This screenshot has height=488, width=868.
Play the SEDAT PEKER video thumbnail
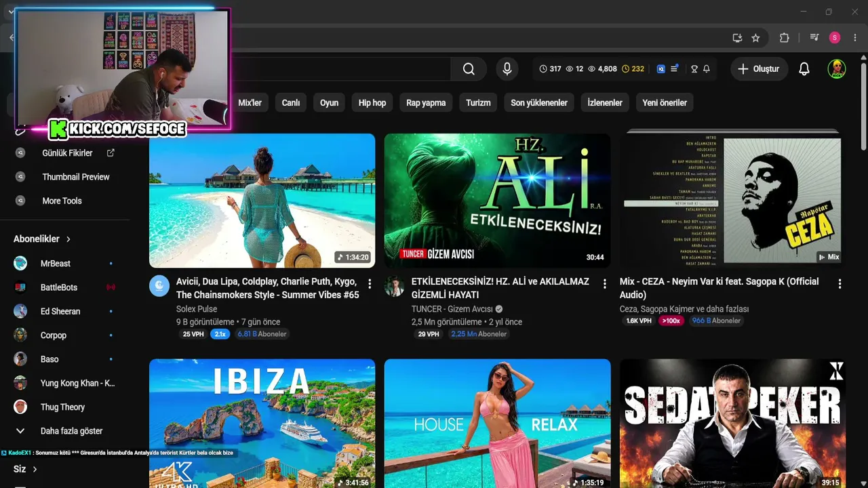pos(732,424)
